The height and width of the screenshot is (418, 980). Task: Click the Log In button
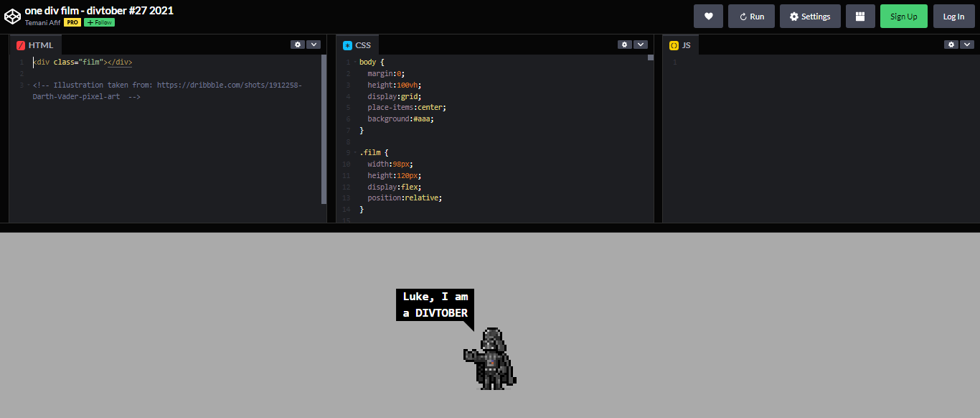(x=953, y=16)
